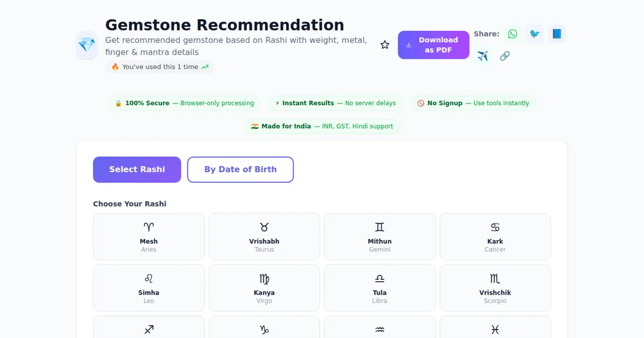Share on Twitter using the bird icon

[x=535, y=33]
